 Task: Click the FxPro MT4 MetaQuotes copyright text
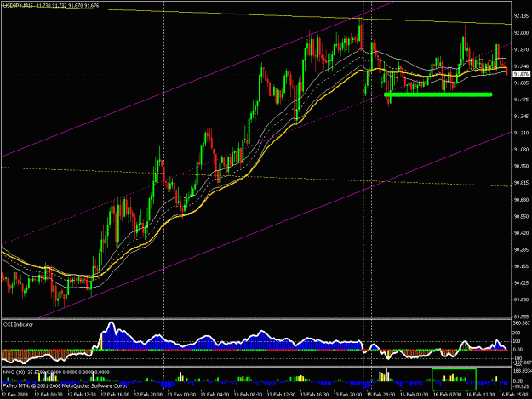65,385
